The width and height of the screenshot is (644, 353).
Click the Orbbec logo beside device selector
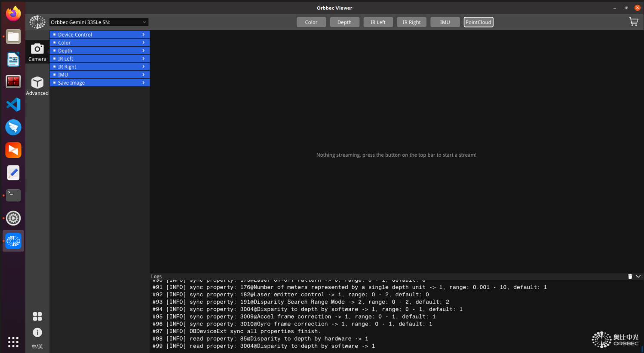tap(37, 22)
